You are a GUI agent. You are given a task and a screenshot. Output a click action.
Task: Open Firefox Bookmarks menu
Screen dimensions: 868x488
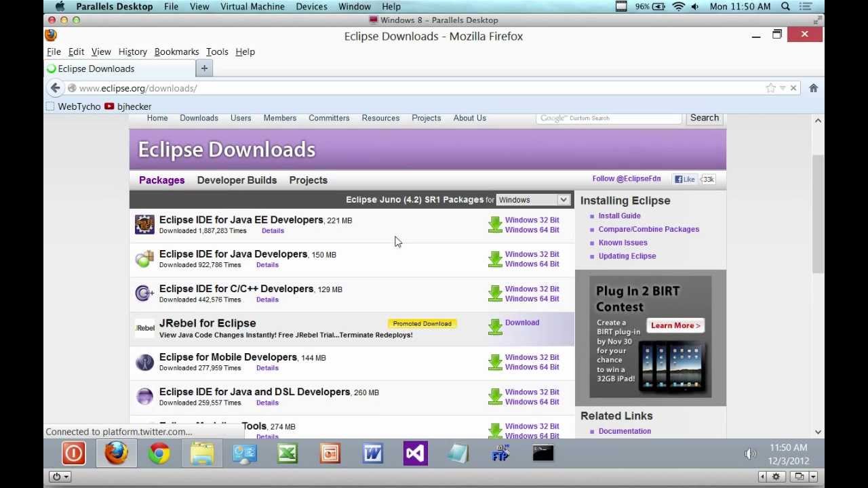pyautogui.click(x=176, y=52)
